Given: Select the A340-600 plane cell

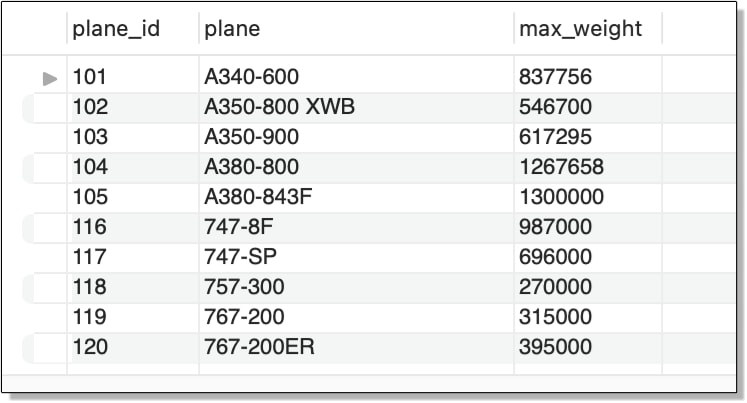Looking at the screenshot, I should [x=356, y=77].
